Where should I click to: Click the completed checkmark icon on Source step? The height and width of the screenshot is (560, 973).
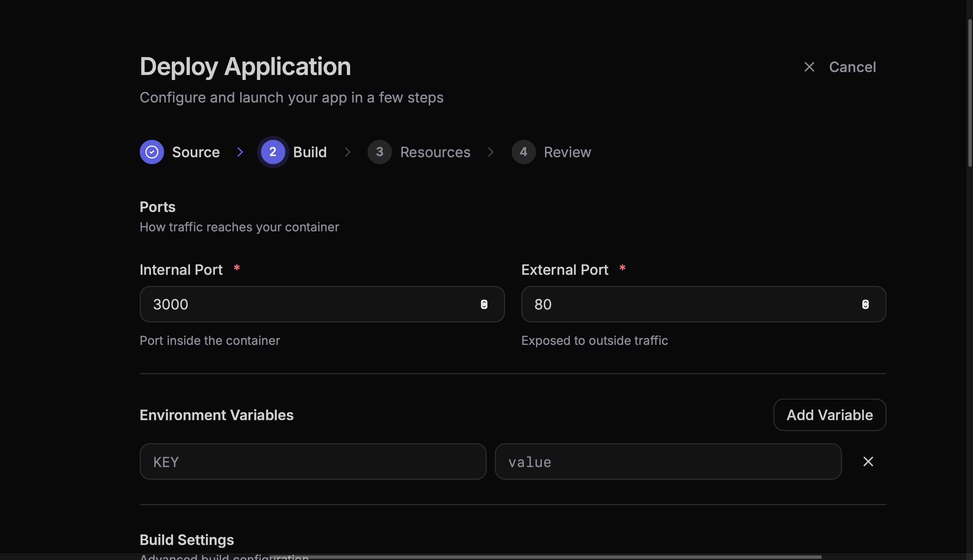click(x=152, y=152)
